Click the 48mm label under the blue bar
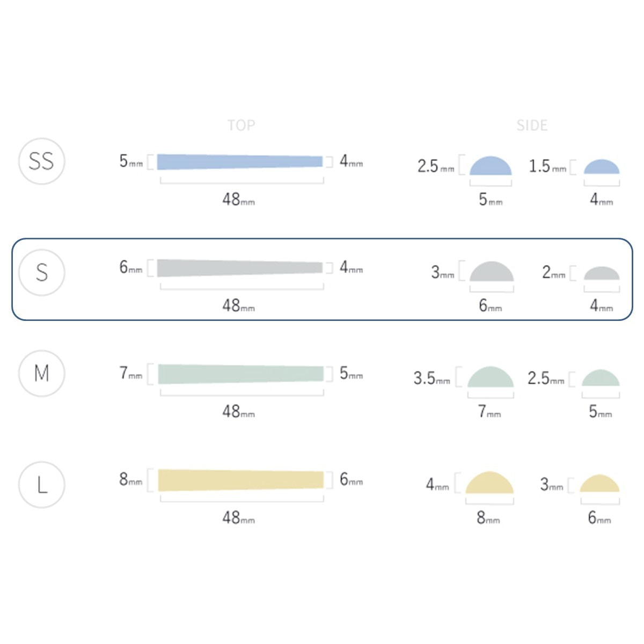Screen dimensions: 644x644 [238, 199]
